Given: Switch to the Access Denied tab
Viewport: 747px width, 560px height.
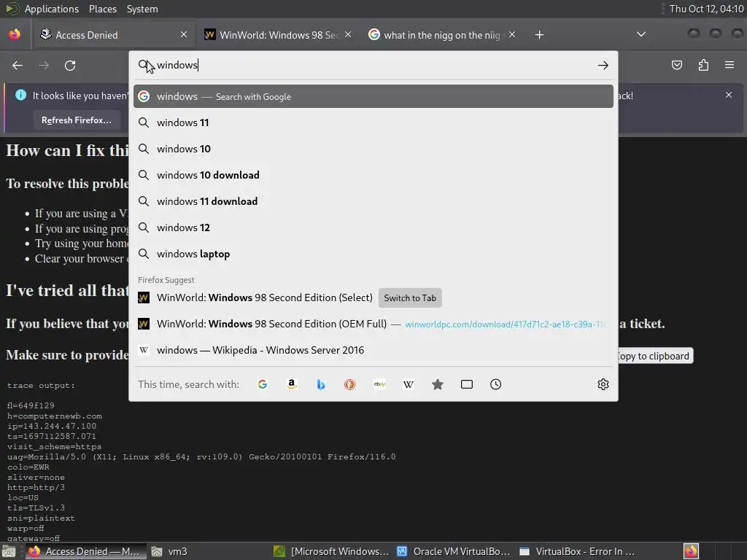Looking at the screenshot, I should [113, 35].
